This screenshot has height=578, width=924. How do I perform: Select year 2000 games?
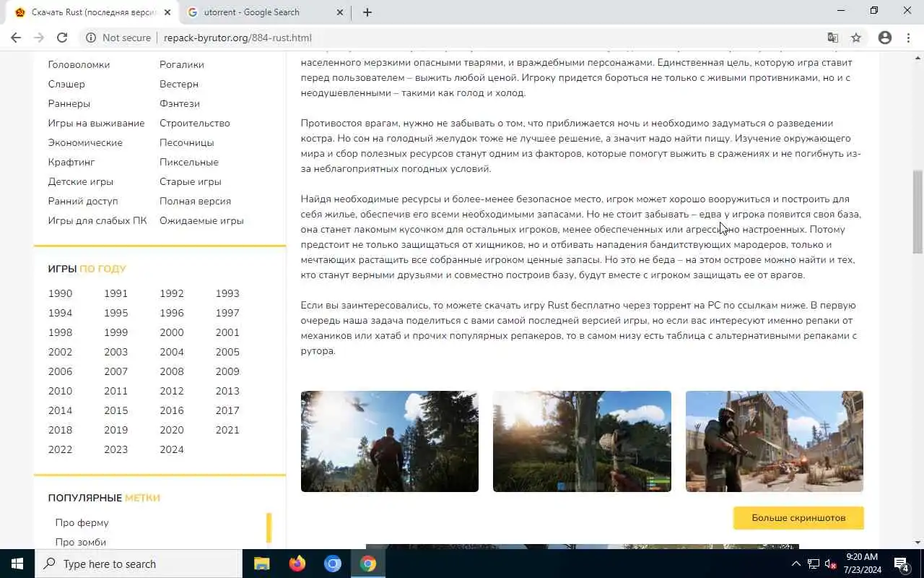point(172,332)
